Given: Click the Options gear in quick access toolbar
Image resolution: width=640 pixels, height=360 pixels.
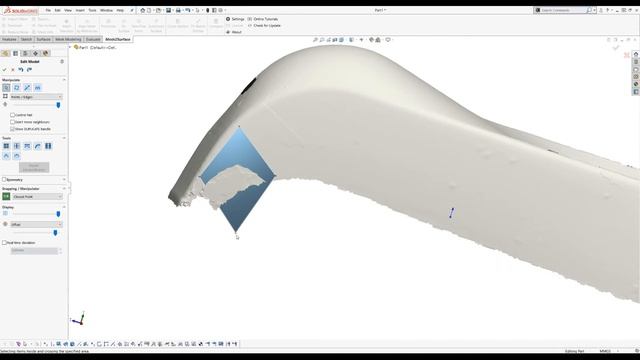Looking at the screenshot, I should (220, 10).
